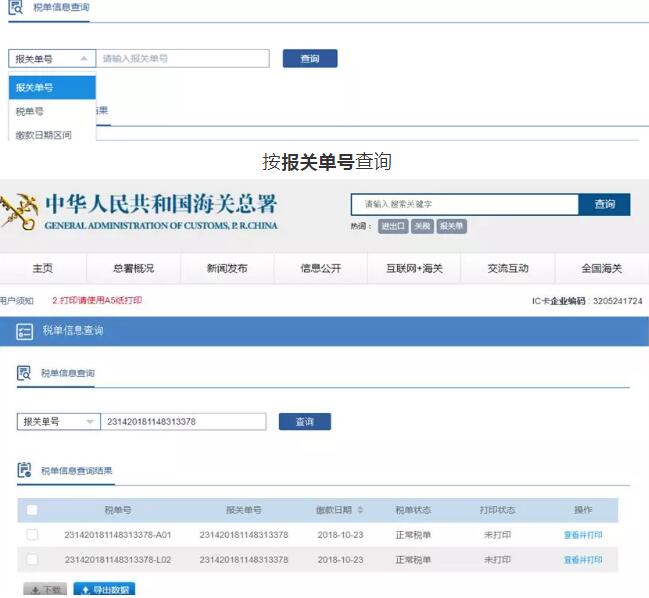649x598 pixels.
Task: Click the customs emblem logo
Action: coord(20,211)
